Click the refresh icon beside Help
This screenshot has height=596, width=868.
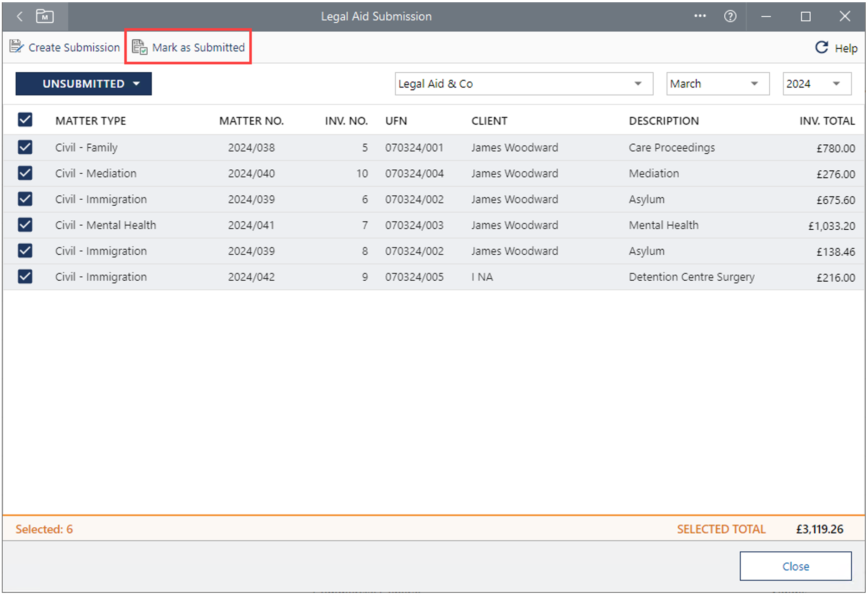pos(821,47)
